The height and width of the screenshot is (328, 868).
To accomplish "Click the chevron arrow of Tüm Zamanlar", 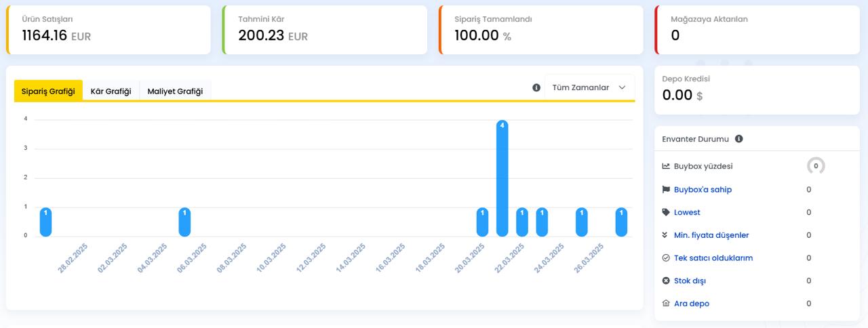I will coord(622,87).
